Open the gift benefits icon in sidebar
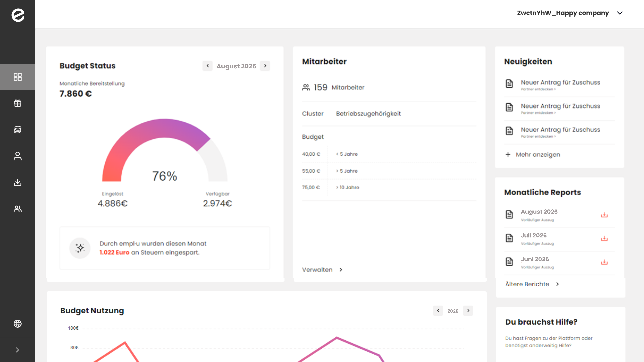Image resolution: width=644 pixels, height=362 pixels. coord(17,103)
